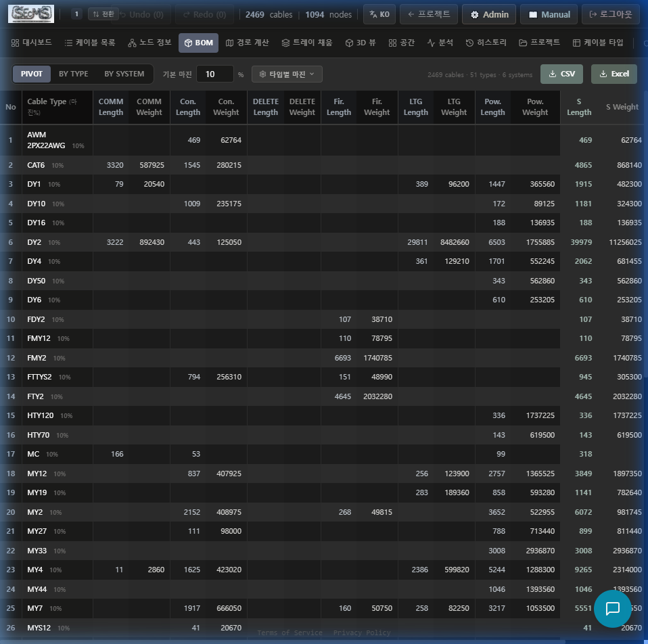Click the LTG Weight column header
Screen dimensions: 648x644
(454, 107)
